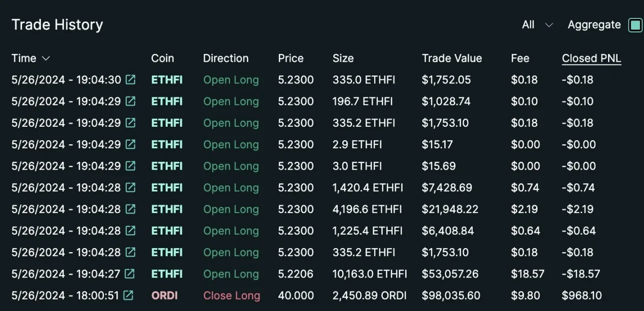The width and height of the screenshot is (644, 311).
Task: Click the Coin column header
Action: pyautogui.click(x=162, y=58)
